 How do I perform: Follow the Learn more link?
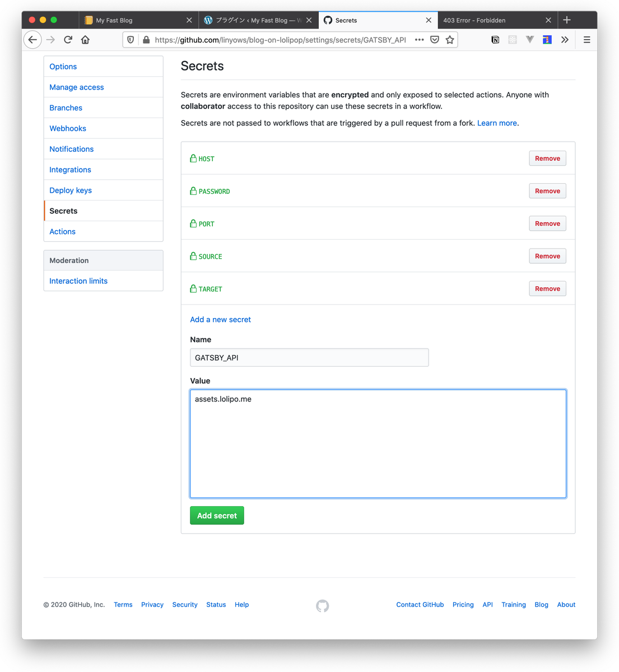pyautogui.click(x=497, y=123)
